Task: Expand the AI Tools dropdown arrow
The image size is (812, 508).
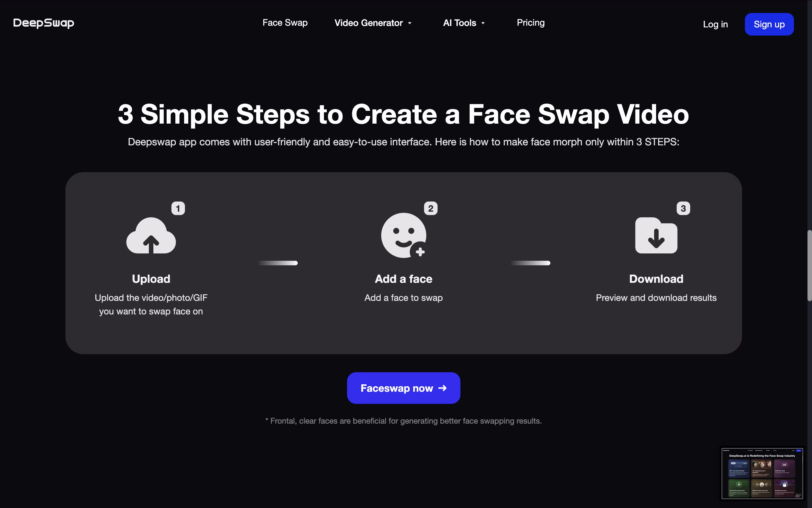Action: click(483, 23)
